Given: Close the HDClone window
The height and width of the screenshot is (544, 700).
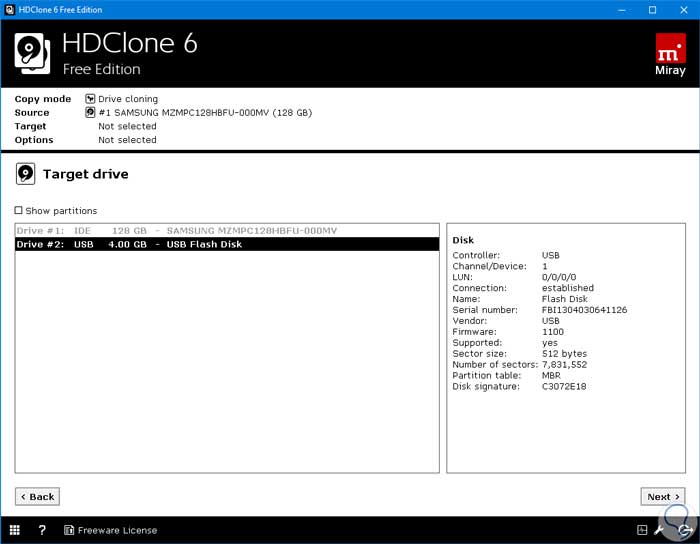Looking at the screenshot, I should point(683,9).
